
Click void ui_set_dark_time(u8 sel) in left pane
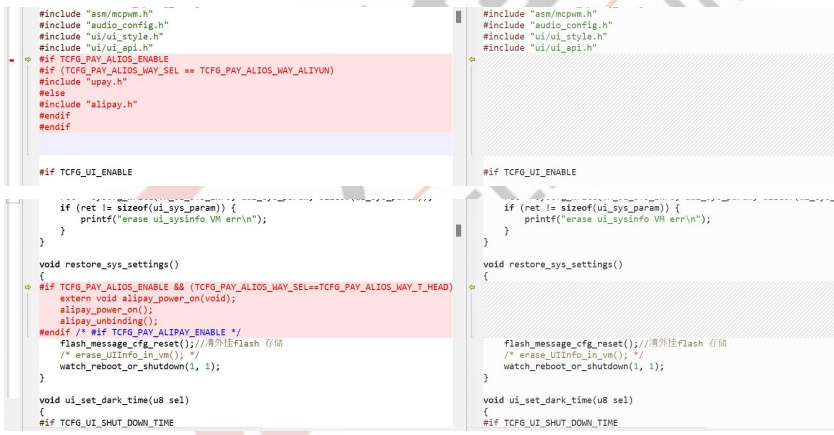(114, 400)
